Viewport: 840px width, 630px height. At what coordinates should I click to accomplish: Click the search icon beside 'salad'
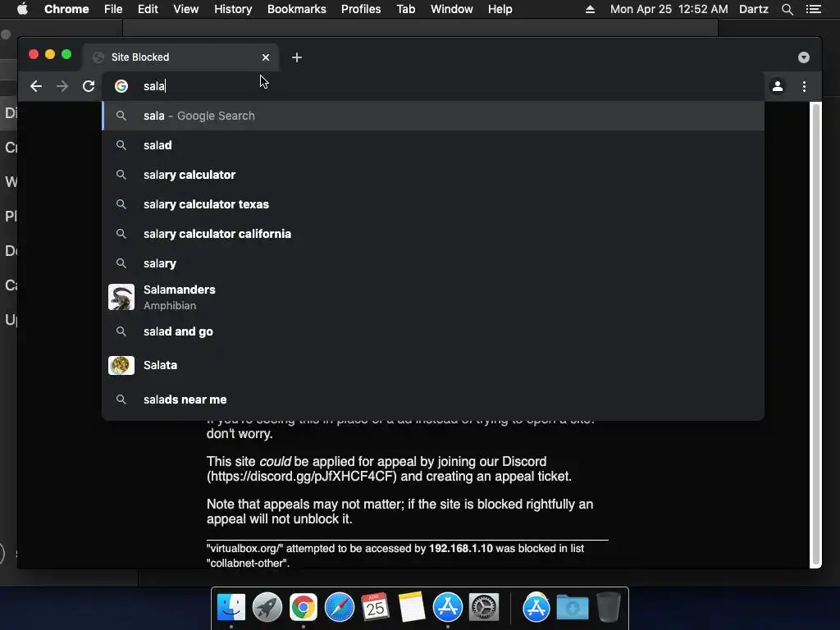click(121, 145)
